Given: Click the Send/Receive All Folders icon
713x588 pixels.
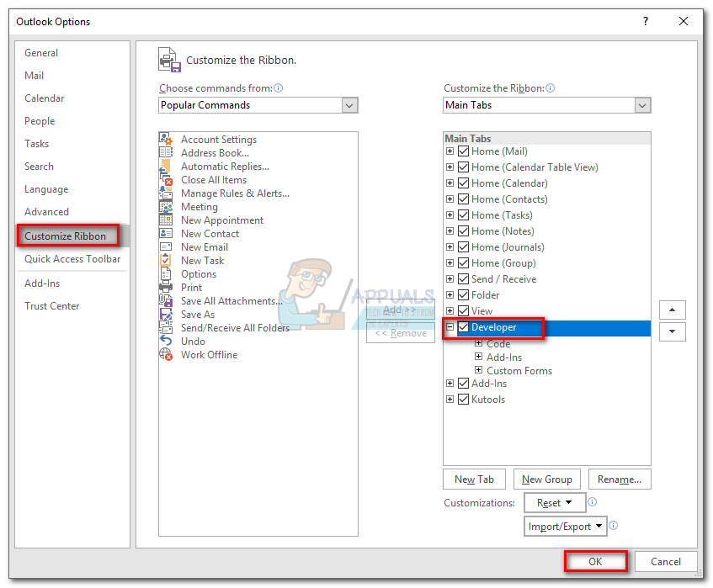Looking at the screenshot, I should tap(166, 327).
